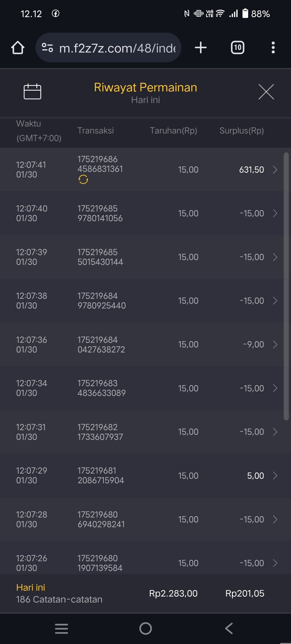Image resolution: width=291 pixels, height=644 pixels.
Task: Open the tab switcher showing 10
Action: pos(237,48)
